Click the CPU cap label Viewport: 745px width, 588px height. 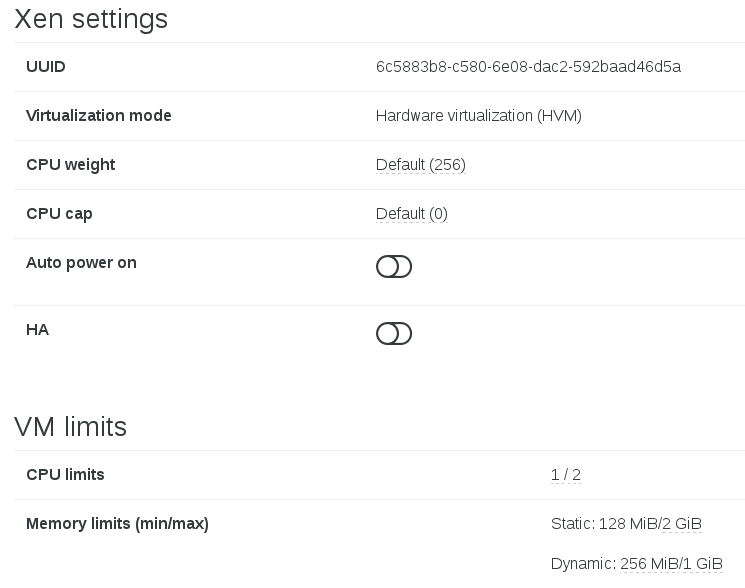tap(59, 214)
